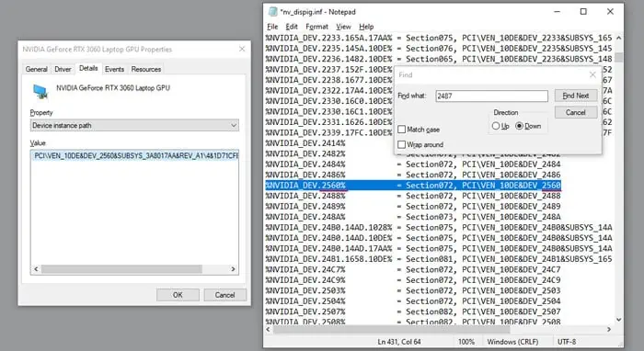The height and width of the screenshot is (351, 644).
Task: Open the Edit menu in Notepad
Action: point(292,27)
